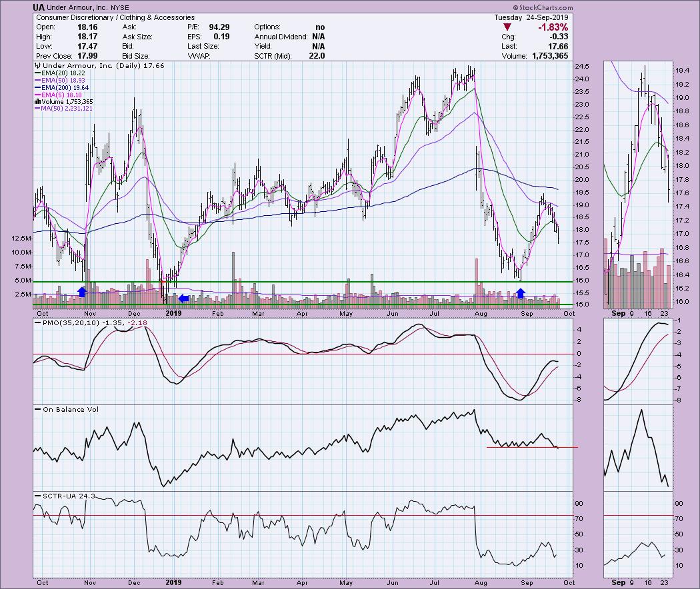The width and height of the screenshot is (700, 589).
Task: Click the bold 'Sep' label under bottom zoom panel
Action: tap(618, 582)
